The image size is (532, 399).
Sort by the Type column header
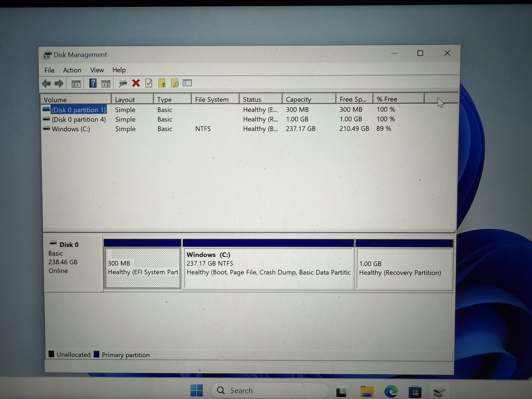click(172, 99)
